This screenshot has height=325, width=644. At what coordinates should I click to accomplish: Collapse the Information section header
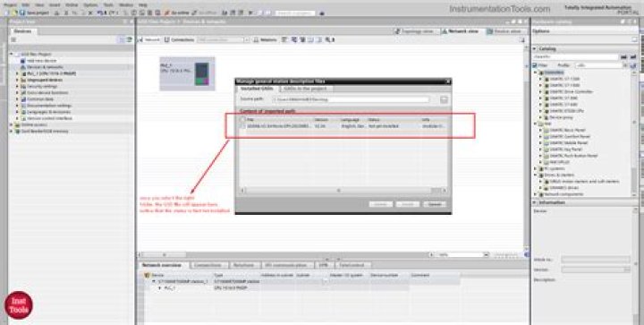[535, 202]
